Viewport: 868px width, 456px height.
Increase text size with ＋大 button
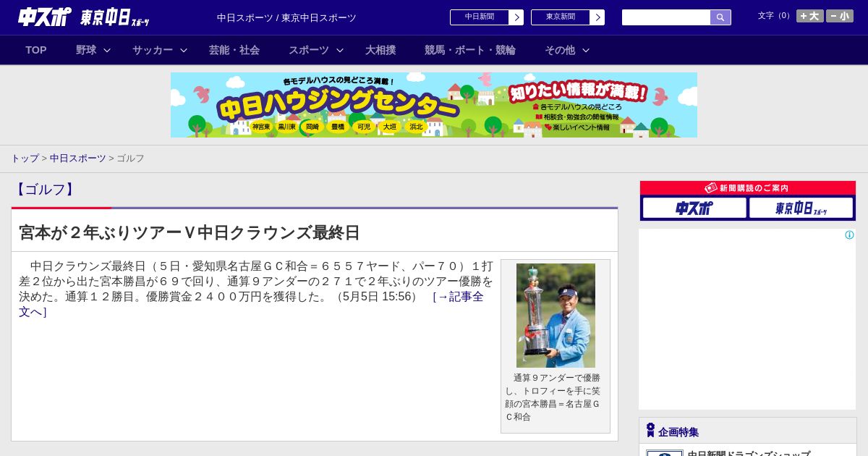coord(810,16)
